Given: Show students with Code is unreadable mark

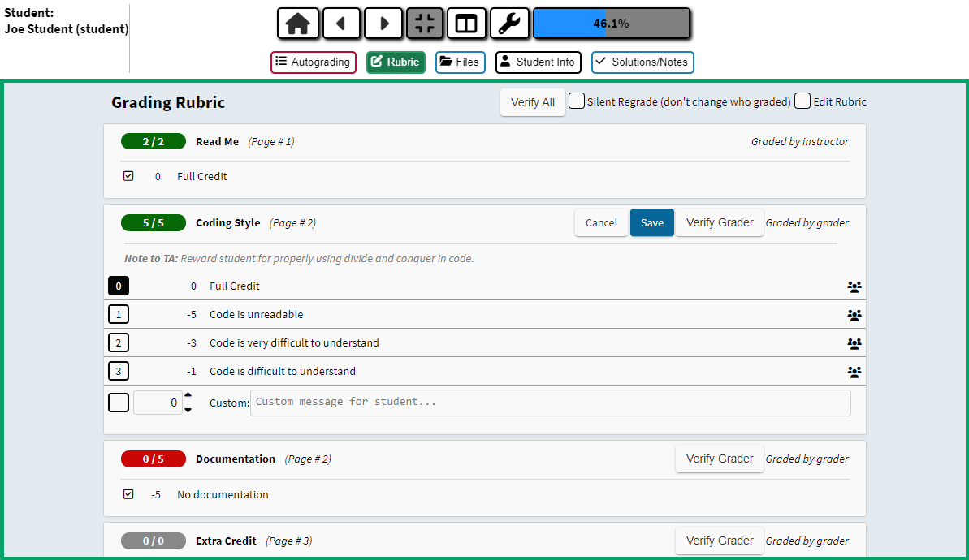Looking at the screenshot, I should pyautogui.click(x=854, y=316).
